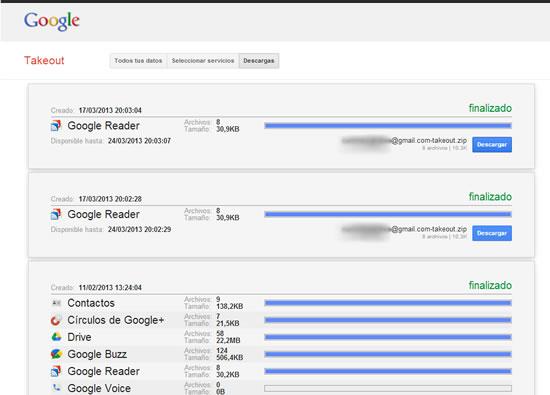Click Google Reader icon in 20:03:04 archive
Screen dimensions: 550x395
[56, 126]
